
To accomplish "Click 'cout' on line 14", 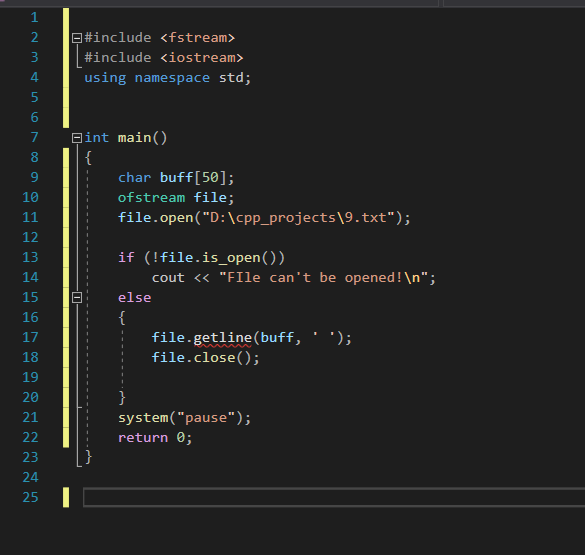I will 168,278.
